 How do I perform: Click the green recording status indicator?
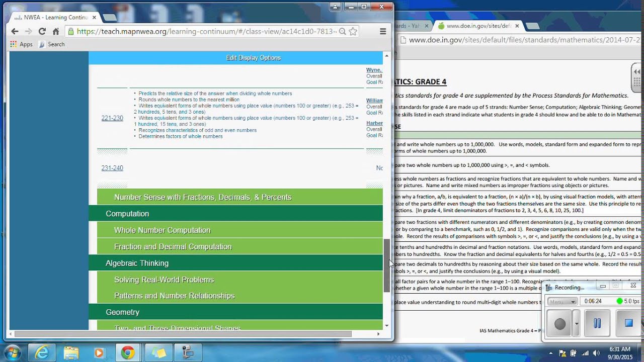click(x=620, y=301)
